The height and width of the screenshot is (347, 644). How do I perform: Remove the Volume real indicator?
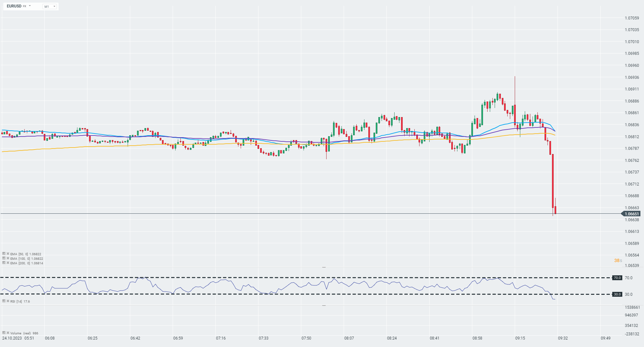point(8,333)
